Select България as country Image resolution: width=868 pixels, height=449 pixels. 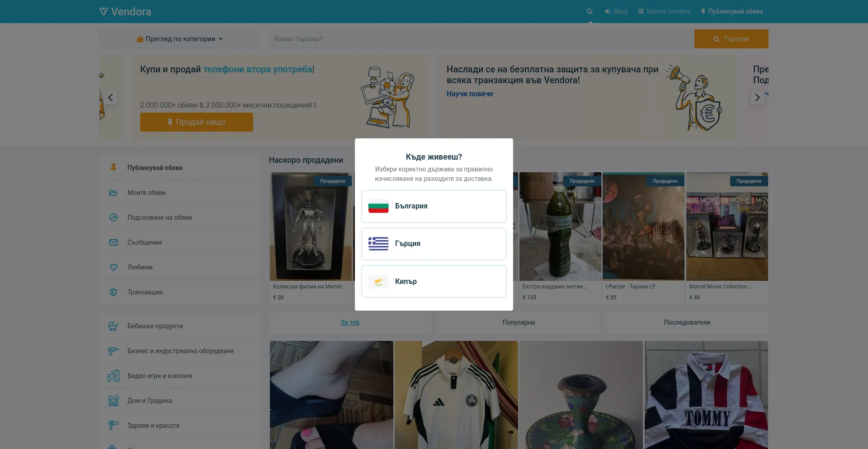click(434, 206)
